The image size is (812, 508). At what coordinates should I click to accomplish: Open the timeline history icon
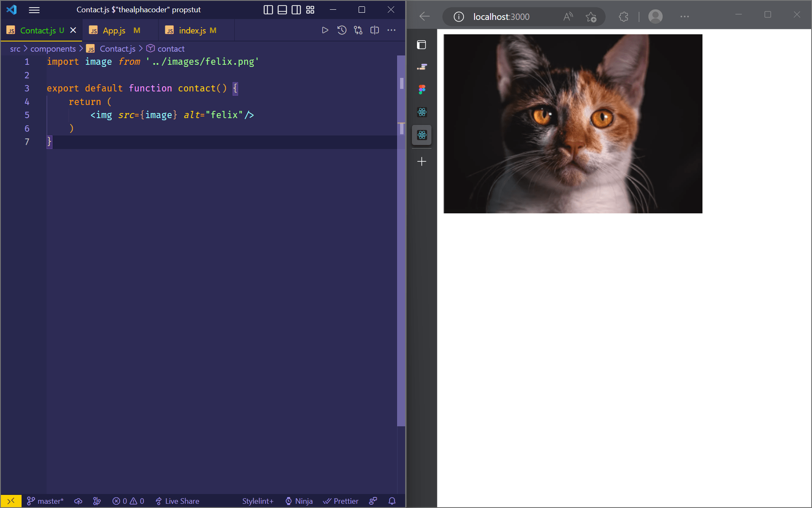[x=342, y=30]
